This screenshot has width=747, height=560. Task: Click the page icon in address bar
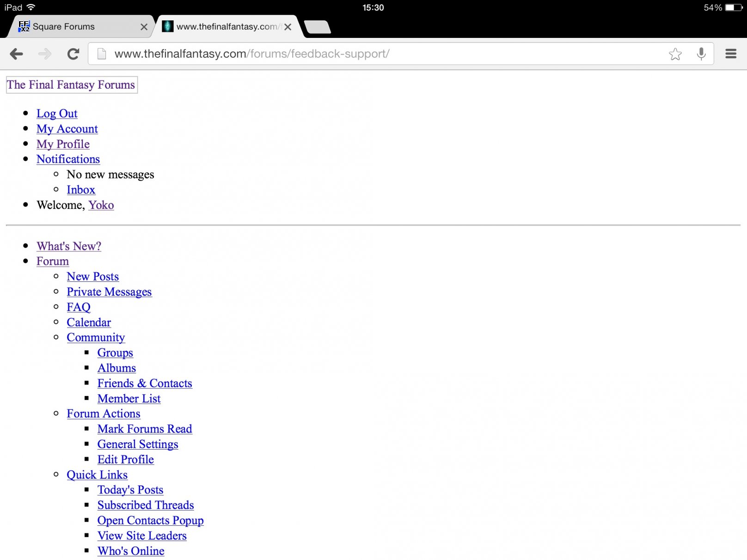(x=102, y=54)
